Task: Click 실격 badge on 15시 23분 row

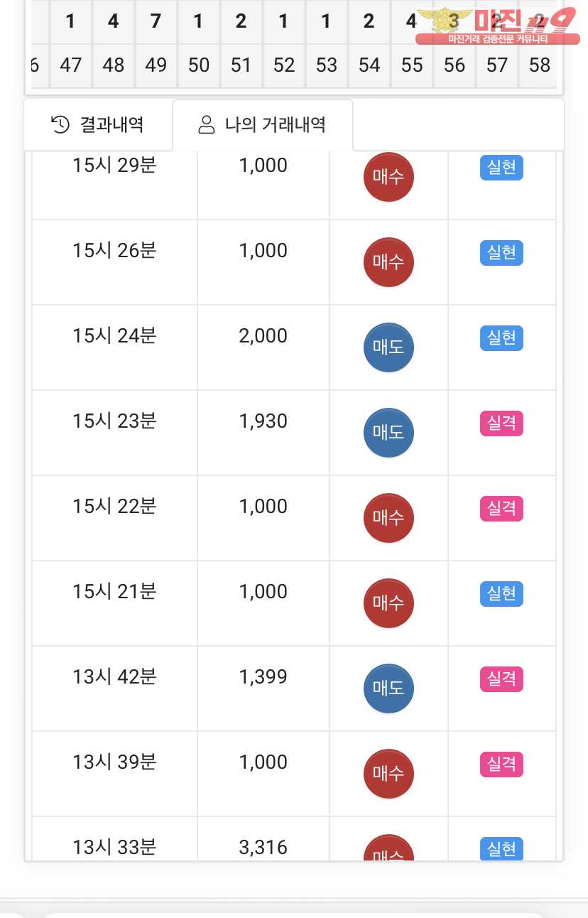Action: click(x=501, y=423)
